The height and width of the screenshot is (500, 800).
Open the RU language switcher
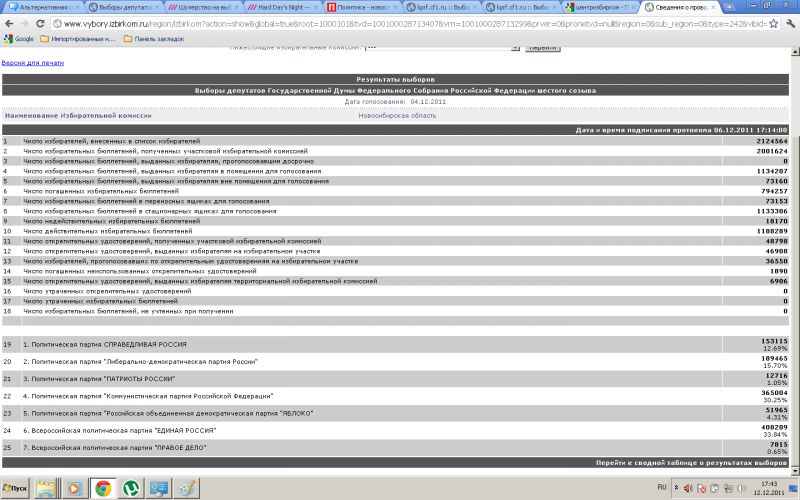[662, 488]
